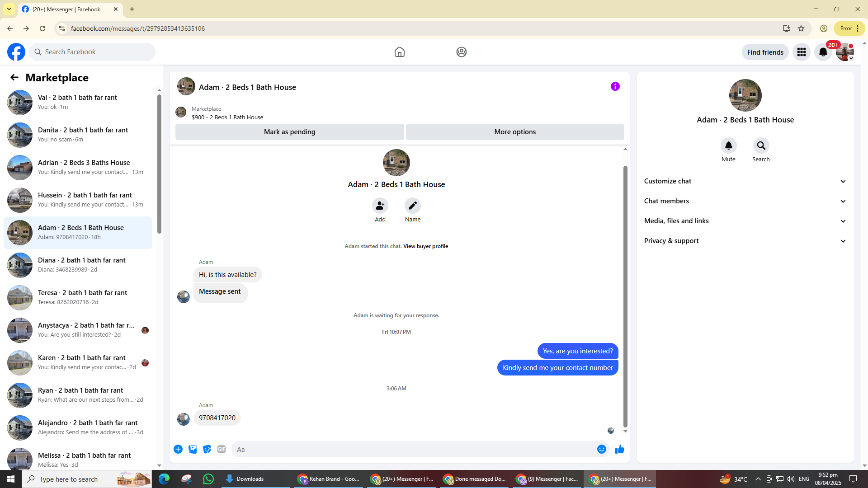Expand the Customize chat section
This screenshot has width=868, height=488.
point(745,181)
